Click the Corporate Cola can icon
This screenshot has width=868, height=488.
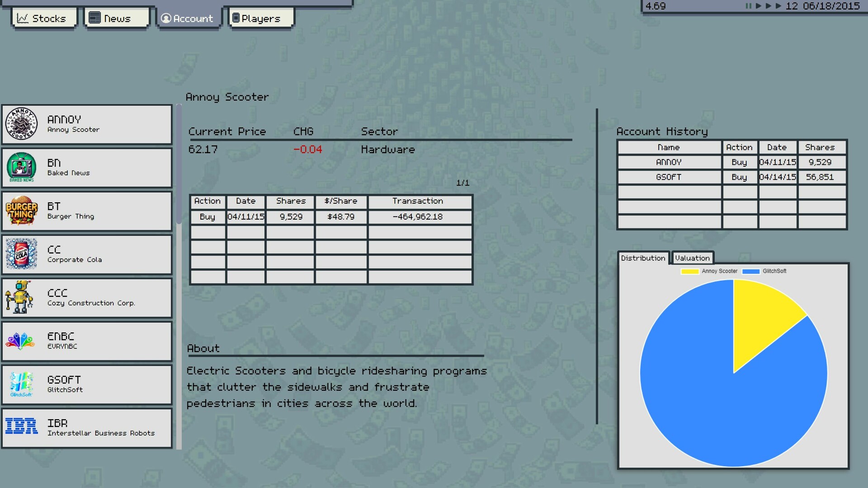(x=21, y=254)
